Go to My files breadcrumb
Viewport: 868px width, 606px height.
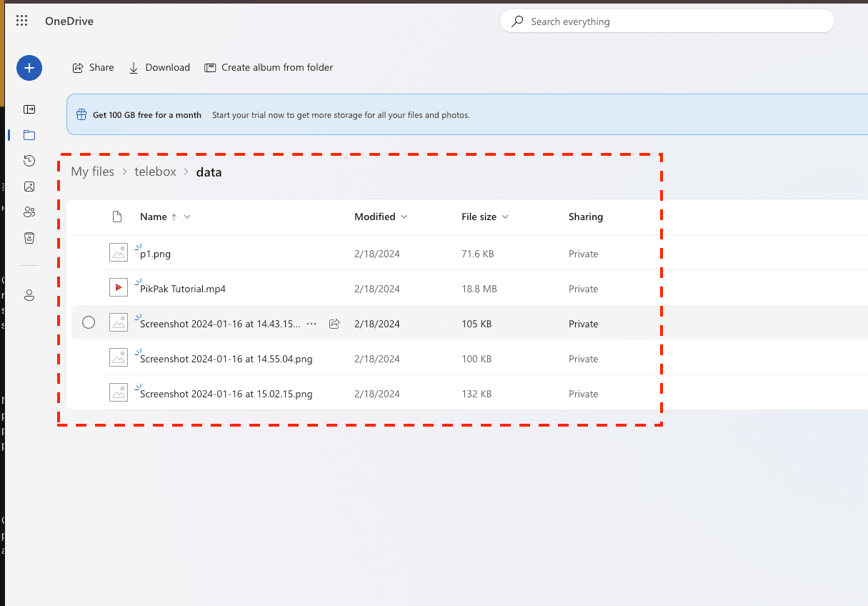coord(92,172)
